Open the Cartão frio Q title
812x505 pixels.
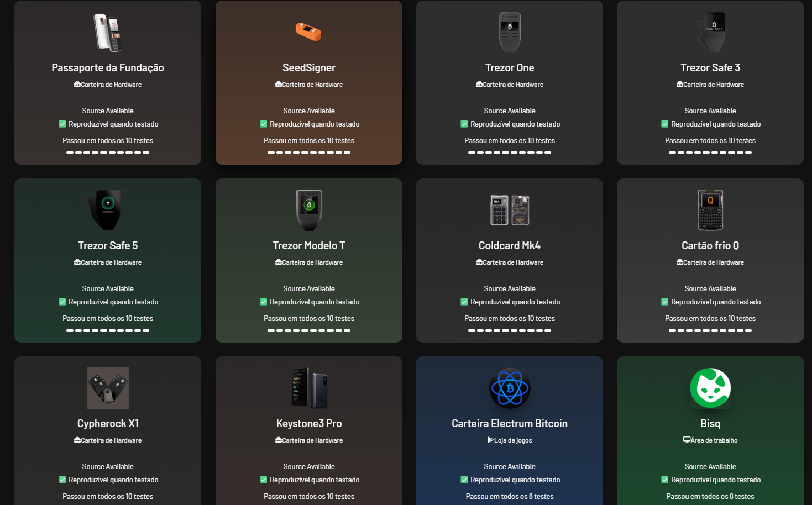point(710,245)
